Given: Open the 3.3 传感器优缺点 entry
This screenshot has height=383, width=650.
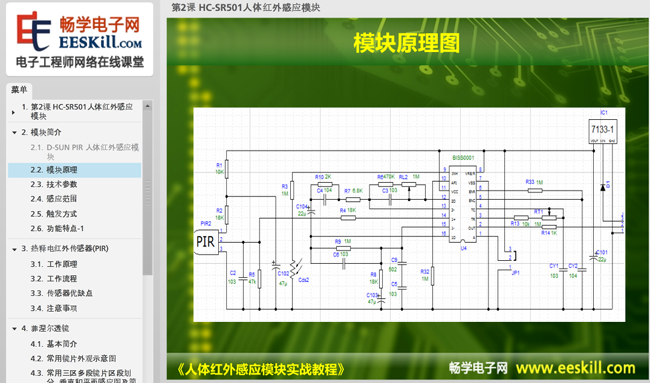Looking at the screenshot, I should pos(61,293).
